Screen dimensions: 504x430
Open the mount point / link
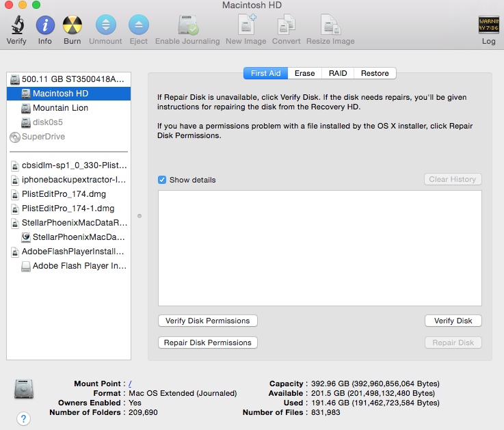pyautogui.click(x=130, y=384)
